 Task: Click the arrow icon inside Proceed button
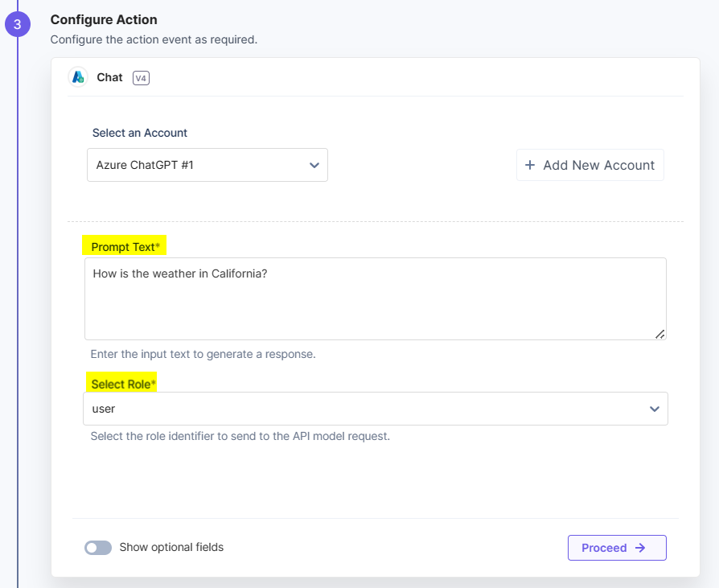tap(640, 548)
